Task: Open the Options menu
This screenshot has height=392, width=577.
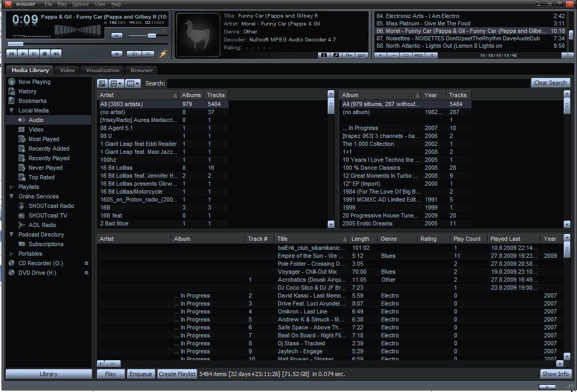Action: pos(80,4)
